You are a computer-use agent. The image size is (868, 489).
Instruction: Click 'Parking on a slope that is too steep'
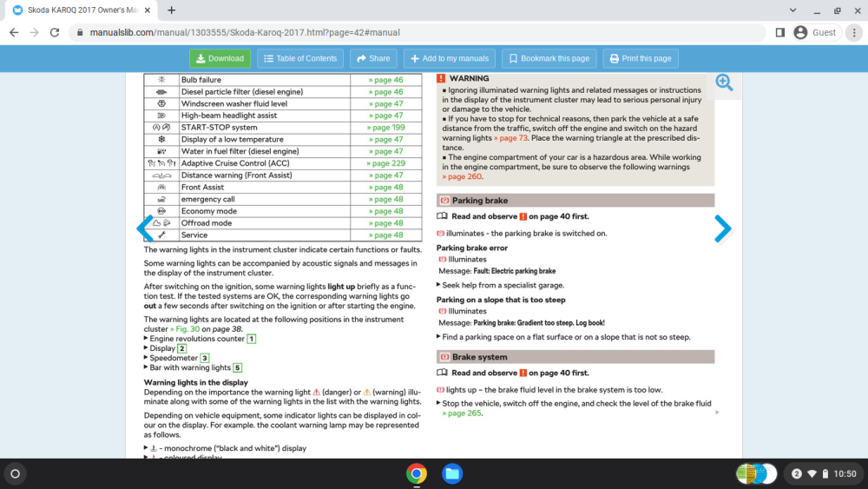pyautogui.click(x=501, y=300)
